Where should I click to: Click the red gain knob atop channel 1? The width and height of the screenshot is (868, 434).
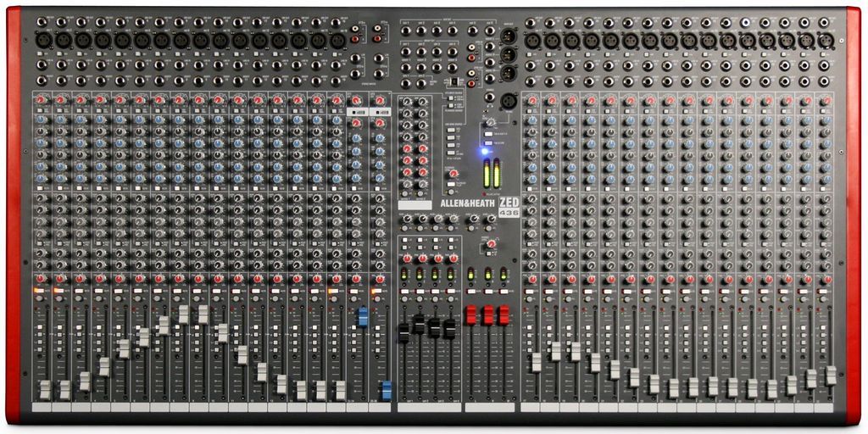pos(40,100)
